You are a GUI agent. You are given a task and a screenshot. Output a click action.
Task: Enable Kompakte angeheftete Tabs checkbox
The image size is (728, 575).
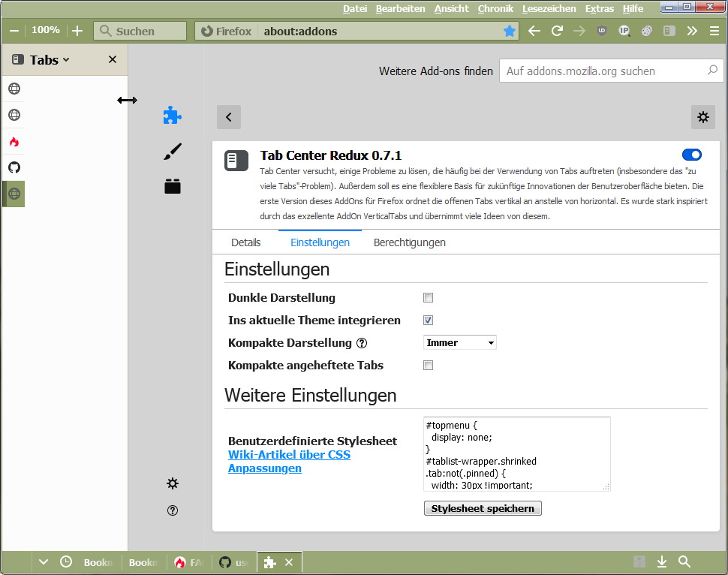coord(428,366)
